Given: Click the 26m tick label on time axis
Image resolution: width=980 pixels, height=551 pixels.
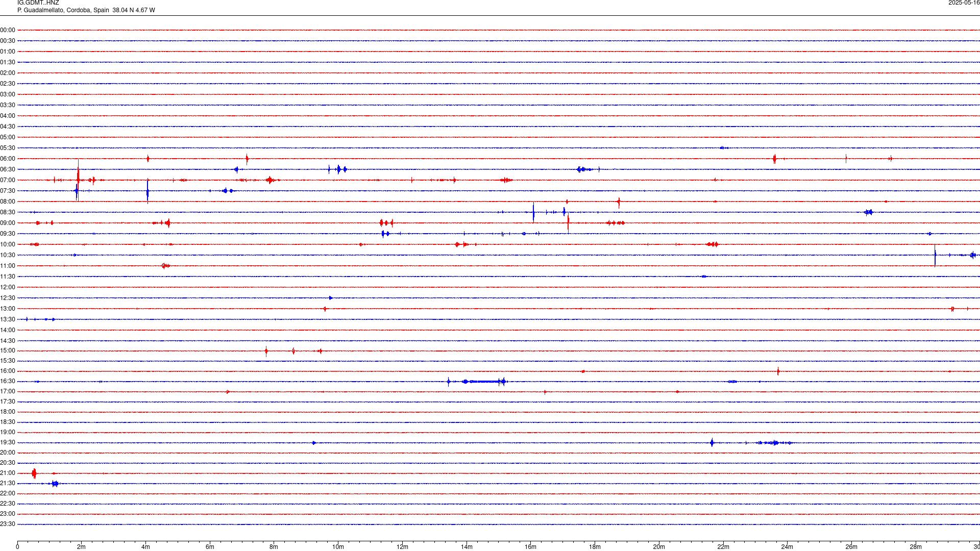Looking at the screenshot, I should [x=851, y=547].
